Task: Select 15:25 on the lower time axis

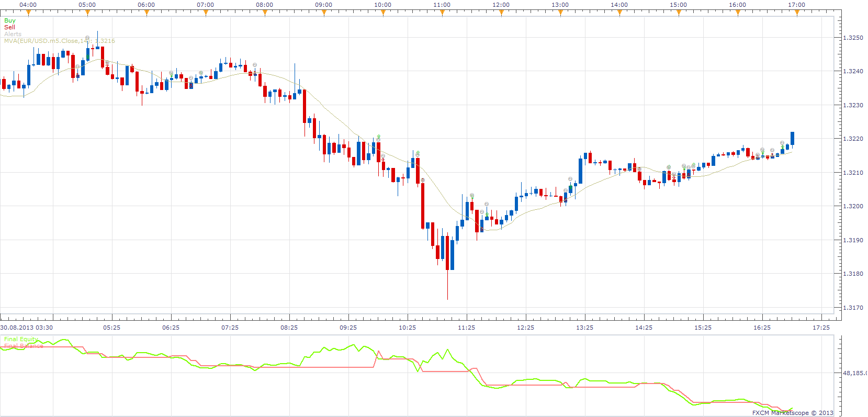Action: (x=703, y=328)
